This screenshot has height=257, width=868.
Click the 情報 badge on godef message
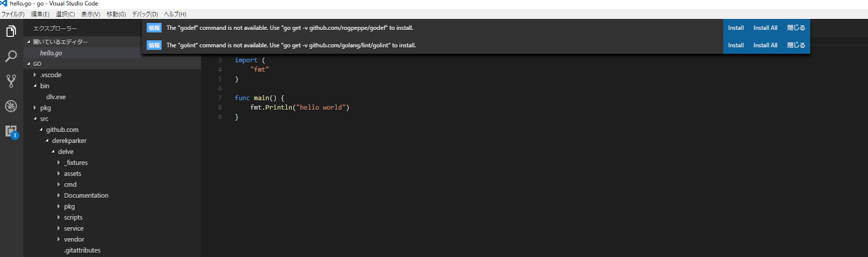click(x=154, y=28)
